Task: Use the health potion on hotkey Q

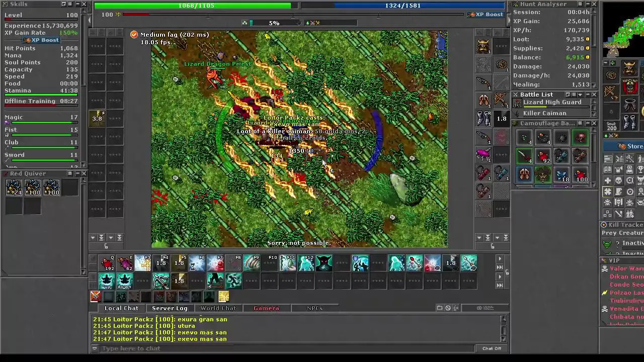Action: (x=107, y=262)
